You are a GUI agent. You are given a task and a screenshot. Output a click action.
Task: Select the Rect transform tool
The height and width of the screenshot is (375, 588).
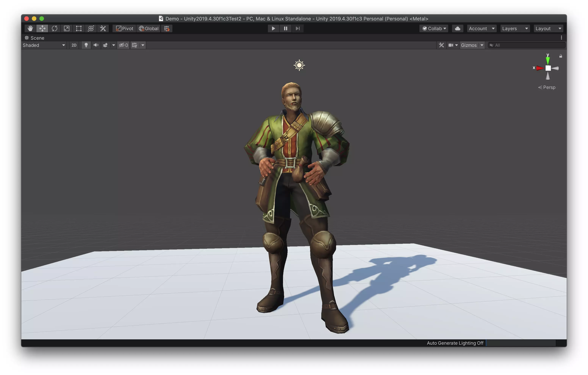[x=79, y=28]
